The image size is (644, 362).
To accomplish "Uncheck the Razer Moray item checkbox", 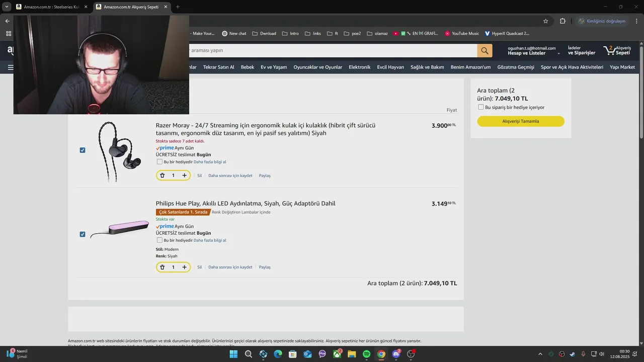I will [83, 150].
